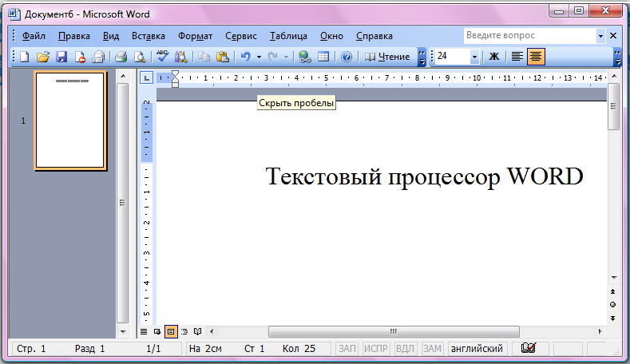630x364 pixels.
Task: Toggle ЗАП macro recording indicator
Action: pos(347,348)
